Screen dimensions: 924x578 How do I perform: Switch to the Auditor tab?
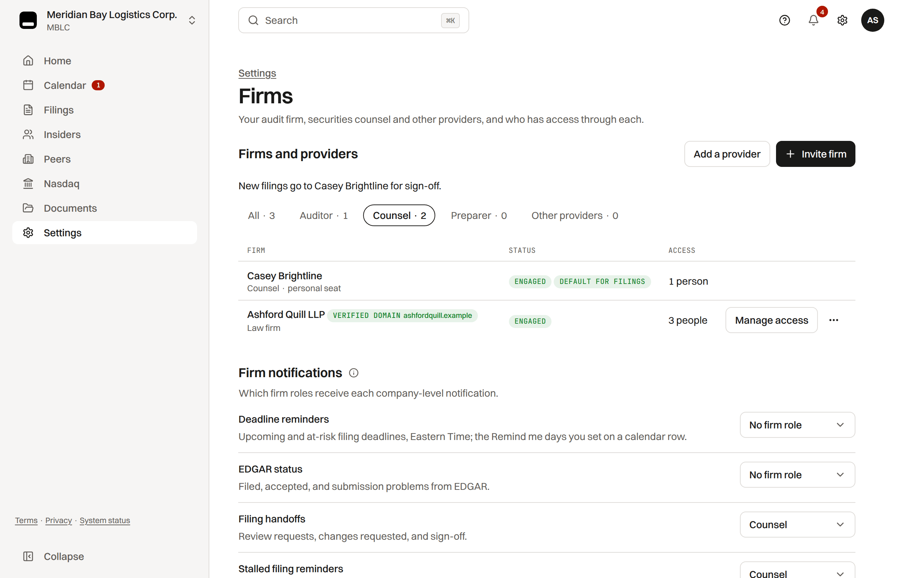pyautogui.click(x=323, y=216)
